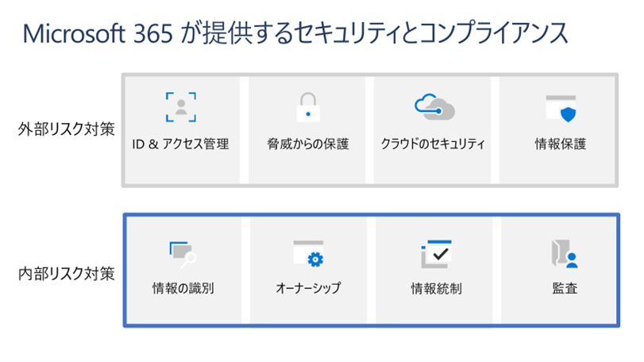Click the クラウドのセキュリティ label
644x362 pixels.
click(x=433, y=145)
